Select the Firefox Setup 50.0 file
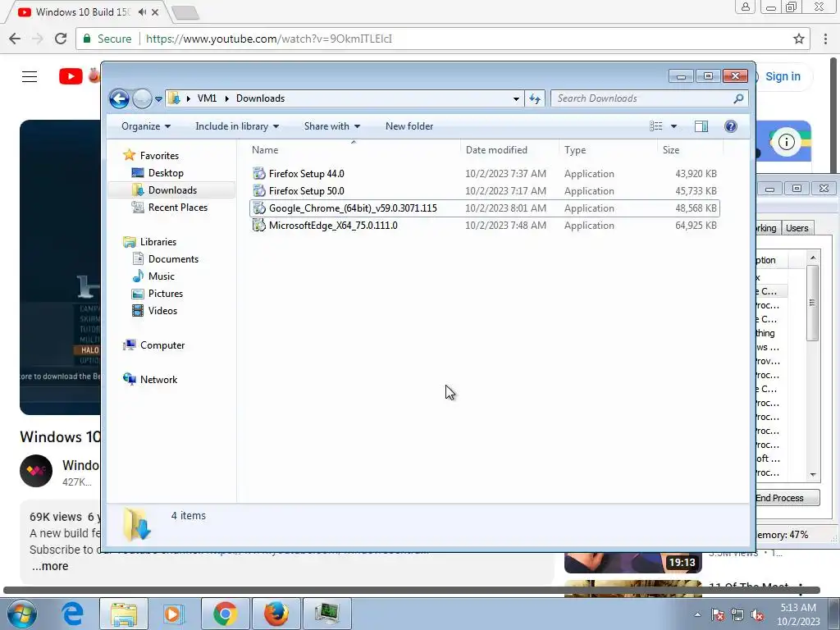Image resolution: width=840 pixels, height=630 pixels. coord(484,190)
